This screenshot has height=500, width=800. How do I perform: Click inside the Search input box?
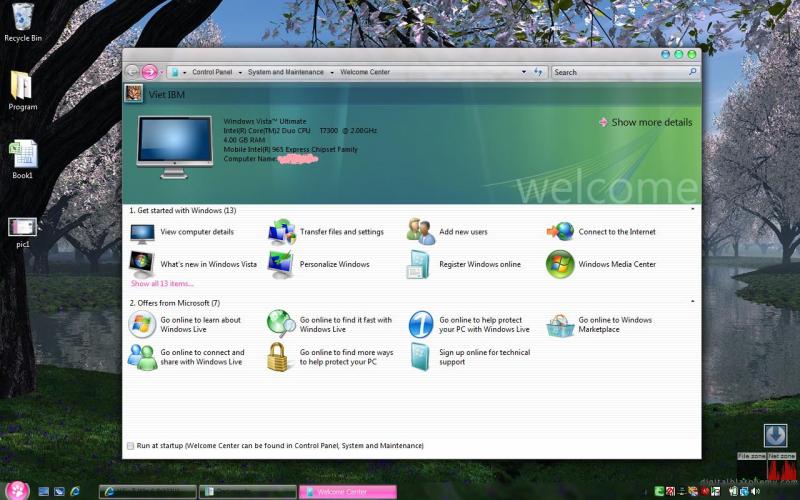coord(618,72)
